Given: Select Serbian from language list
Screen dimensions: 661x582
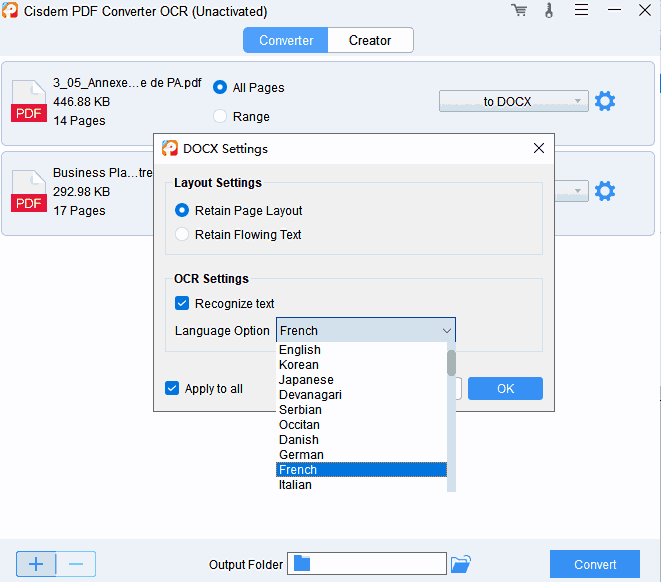Looking at the screenshot, I should (x=361, y=410).
